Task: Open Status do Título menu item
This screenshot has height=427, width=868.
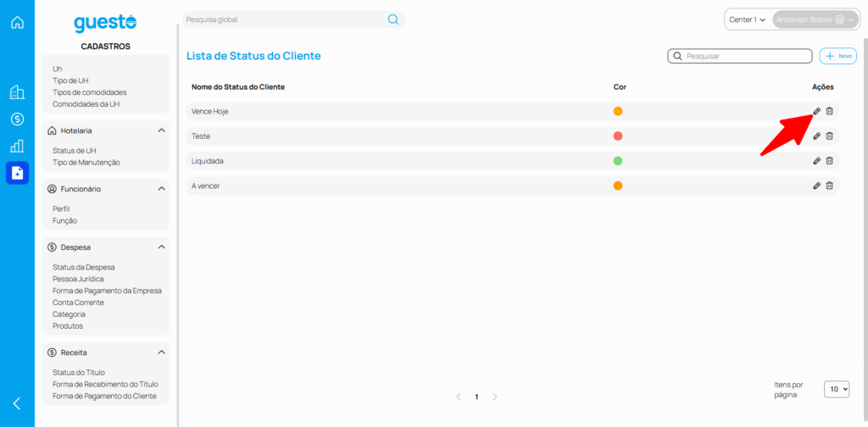Action: click(80, 372)
